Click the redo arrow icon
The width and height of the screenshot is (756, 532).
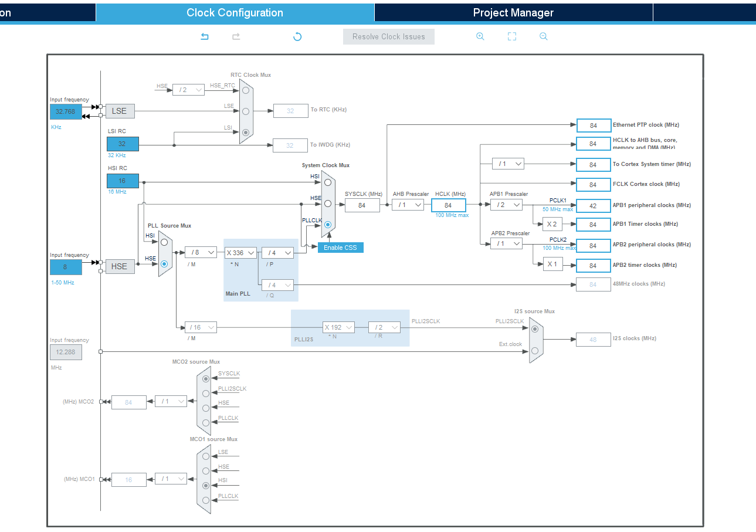coord(236,36)
